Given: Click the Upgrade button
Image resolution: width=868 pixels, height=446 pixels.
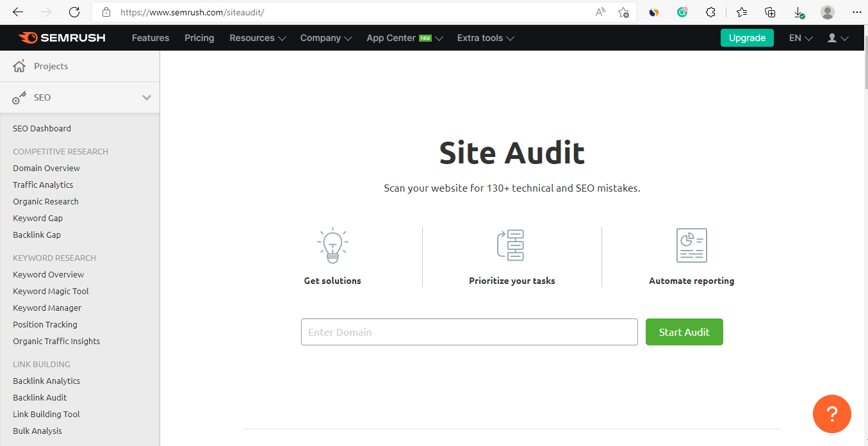Looking at the screenshot, I should 747,38.
